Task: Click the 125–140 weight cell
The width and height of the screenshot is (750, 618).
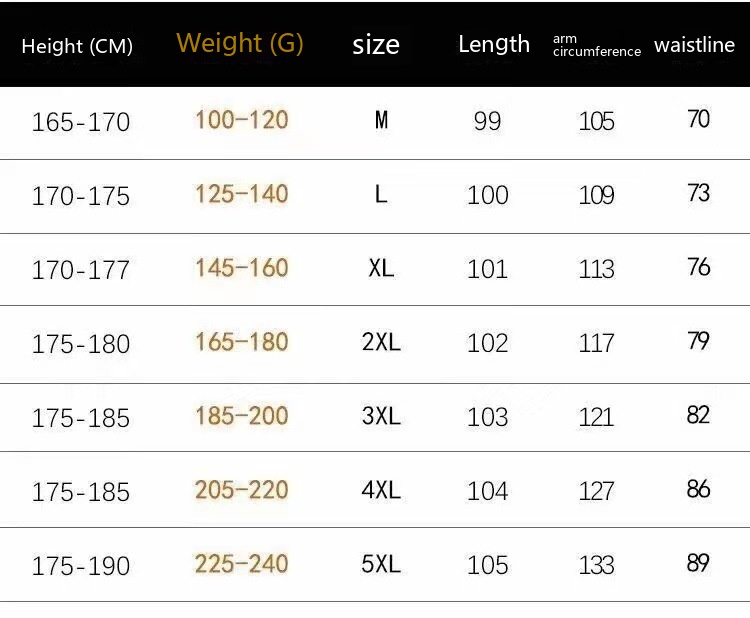Action: point(242,194)
